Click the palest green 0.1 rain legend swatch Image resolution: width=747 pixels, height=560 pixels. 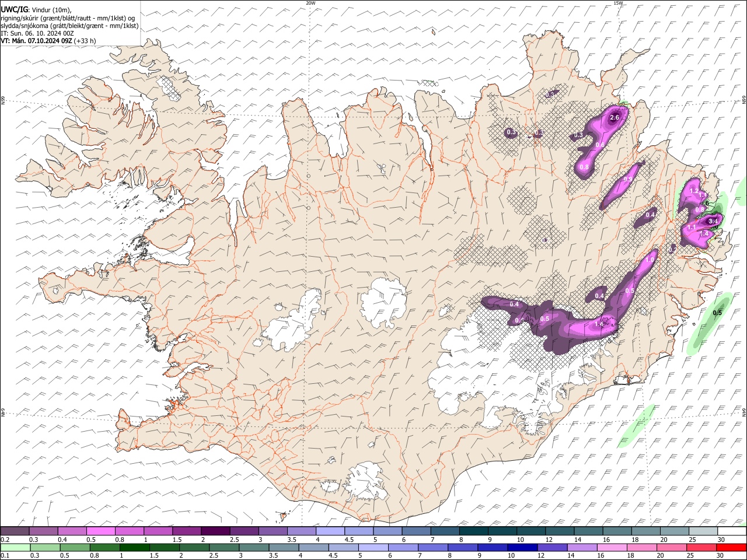[15, 547]
